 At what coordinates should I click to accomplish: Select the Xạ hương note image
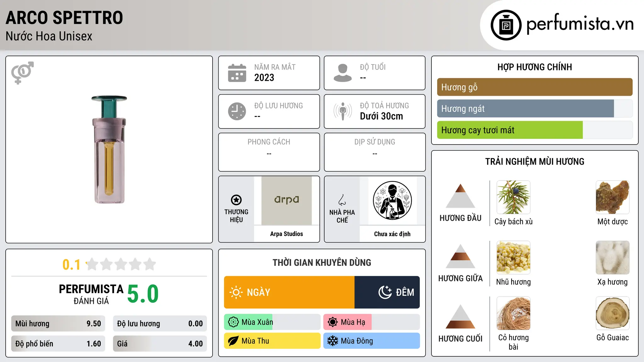pyautogui.click(x=613, y=258)
